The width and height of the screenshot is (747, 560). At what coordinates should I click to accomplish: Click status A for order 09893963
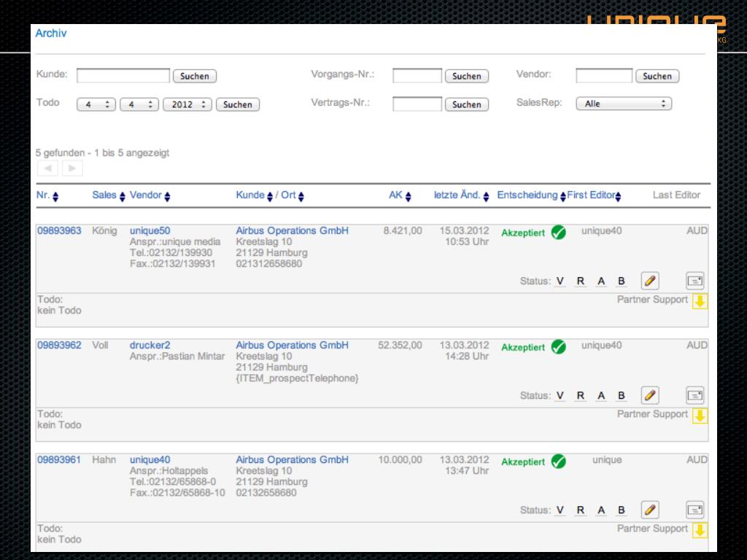coord(601,281)
